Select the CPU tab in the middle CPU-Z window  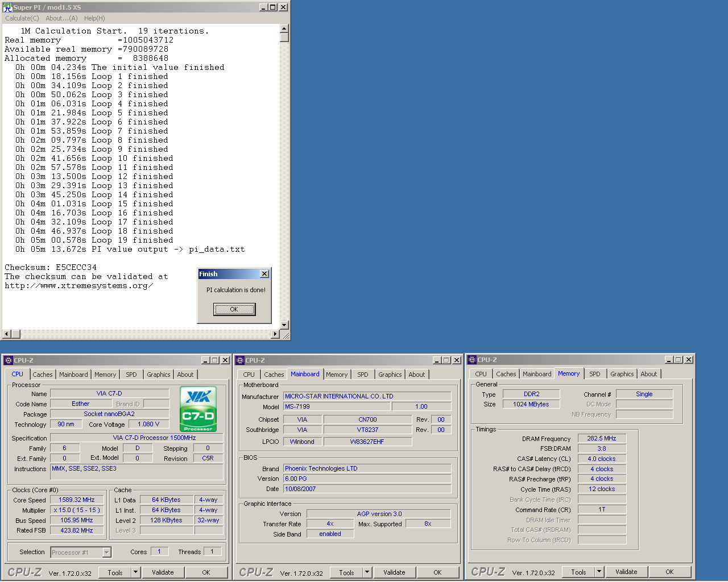pos(249,375)
